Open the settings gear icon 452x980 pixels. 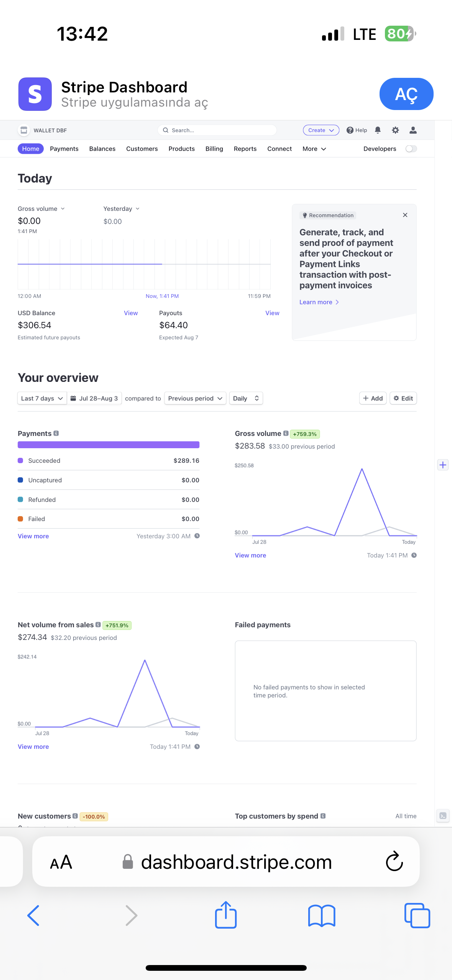pos(395,130)
